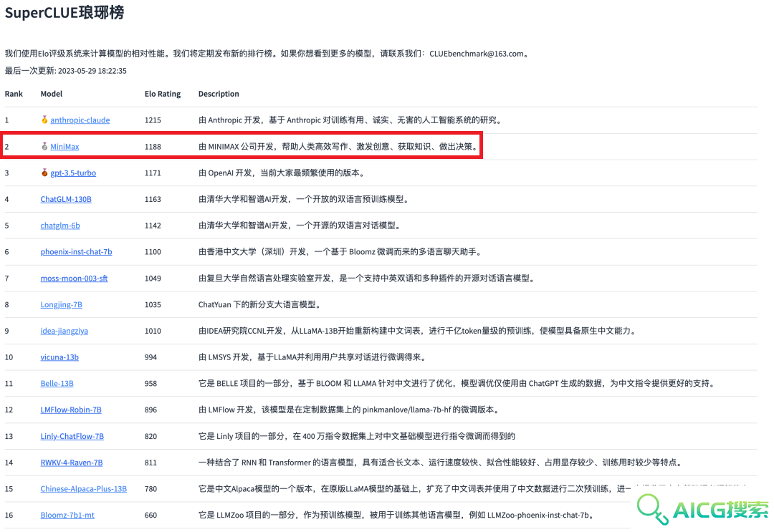Click the Description column header
The width and height of the screenshot is (774, 532).
pos(219,94)
